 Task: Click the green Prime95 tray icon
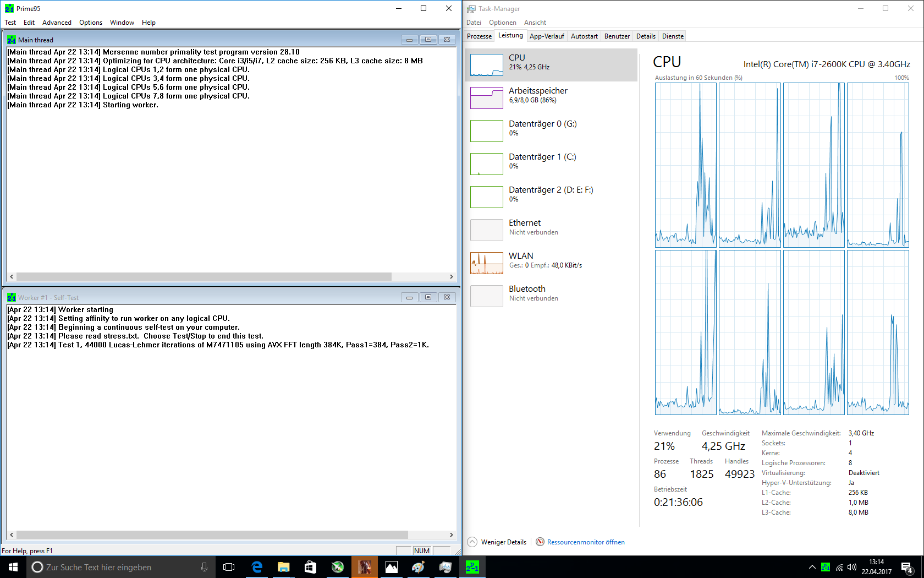tap(826, 567)
